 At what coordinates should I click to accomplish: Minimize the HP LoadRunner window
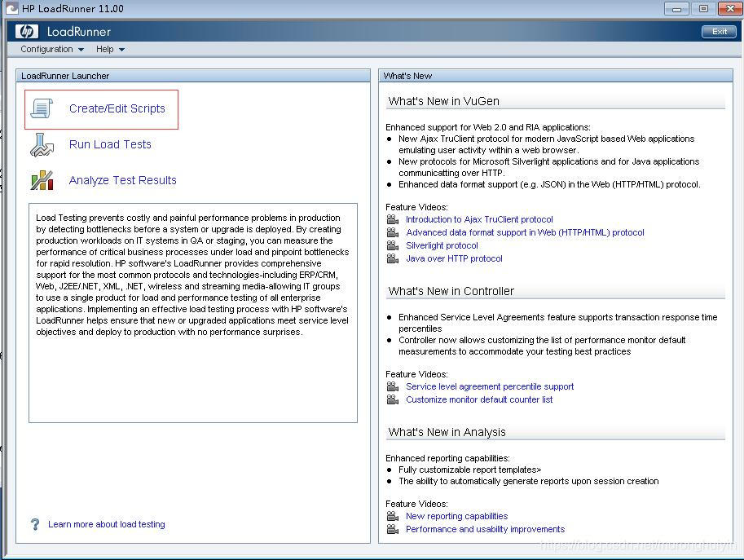point(677,8)
